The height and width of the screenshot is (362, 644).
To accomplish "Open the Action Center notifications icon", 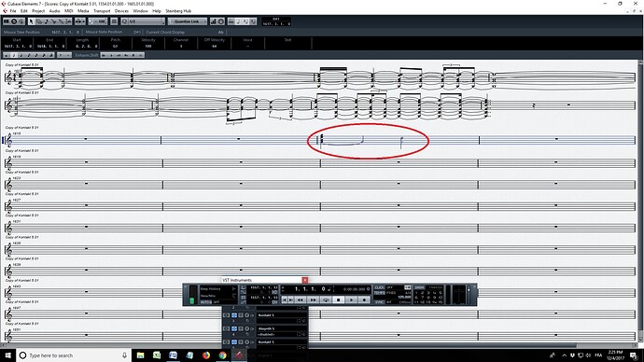I will (634, 355).
